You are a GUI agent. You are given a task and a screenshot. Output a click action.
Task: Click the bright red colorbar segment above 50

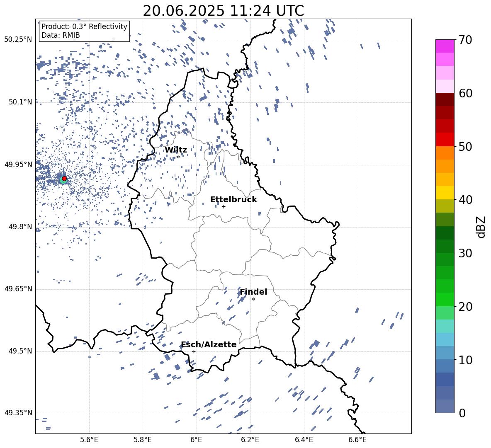click(x=445, y=140)
